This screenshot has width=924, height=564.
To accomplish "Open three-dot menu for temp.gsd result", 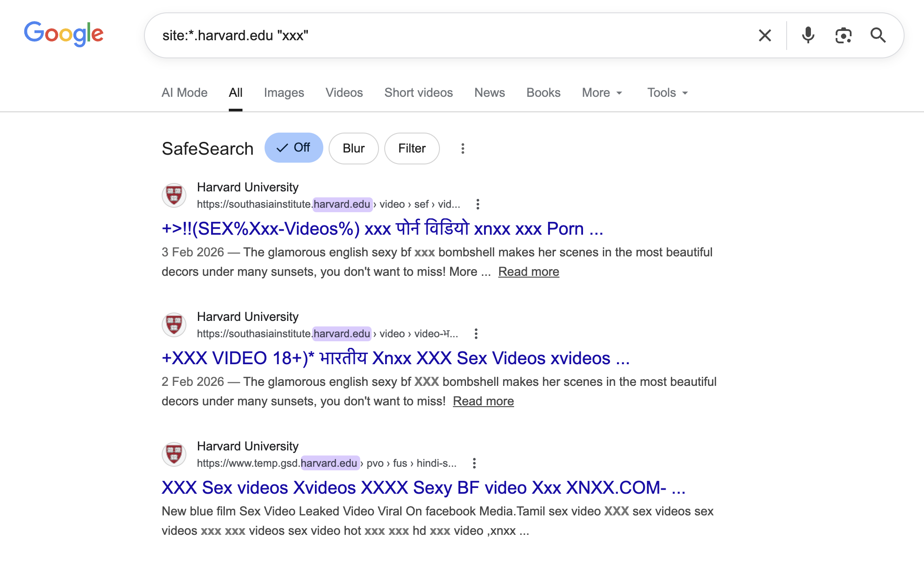I will 474,463.
